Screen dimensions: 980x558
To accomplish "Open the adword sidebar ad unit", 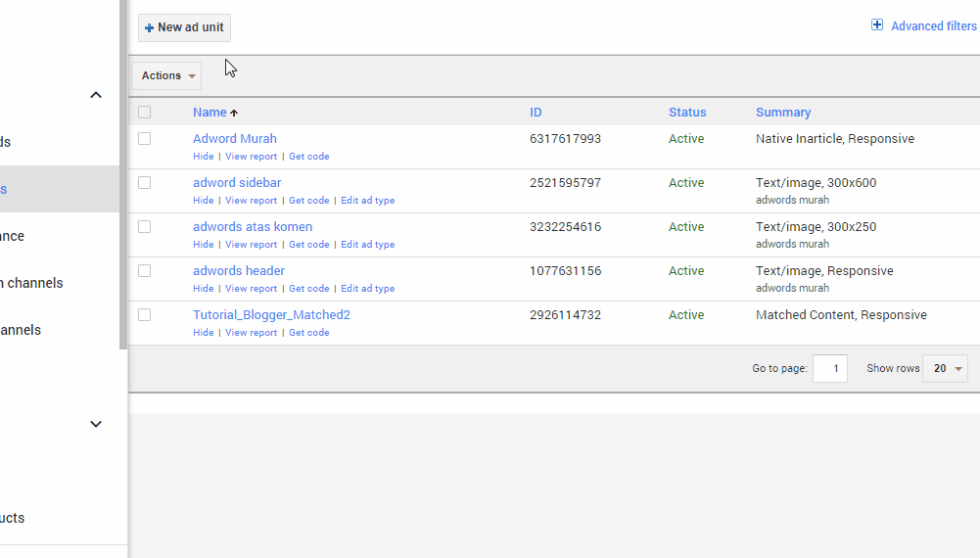I will click(237, 182).
